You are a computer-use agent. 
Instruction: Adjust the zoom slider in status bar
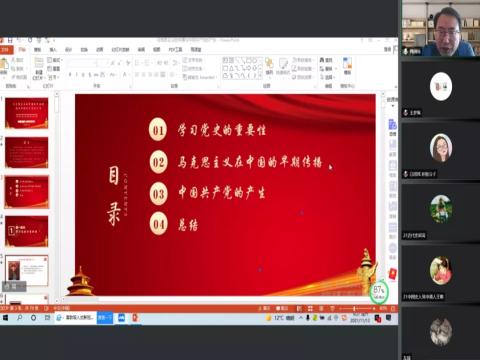coord(354,308)
